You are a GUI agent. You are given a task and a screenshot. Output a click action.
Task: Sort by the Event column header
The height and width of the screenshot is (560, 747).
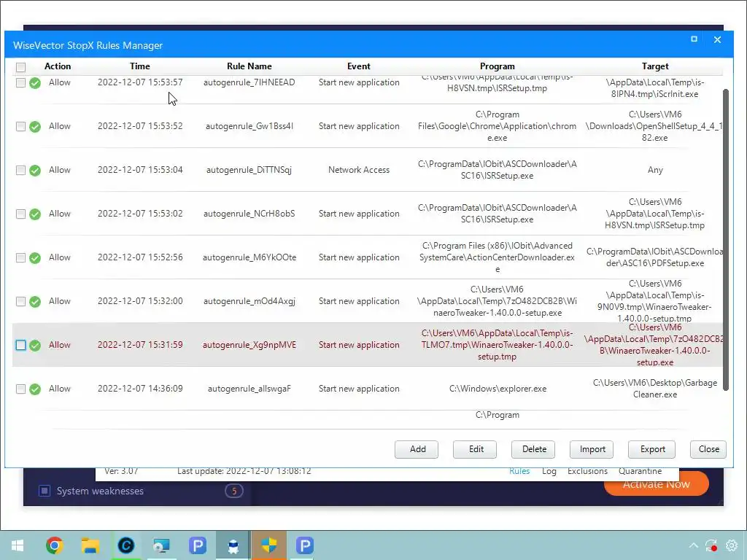click(359, 66)
